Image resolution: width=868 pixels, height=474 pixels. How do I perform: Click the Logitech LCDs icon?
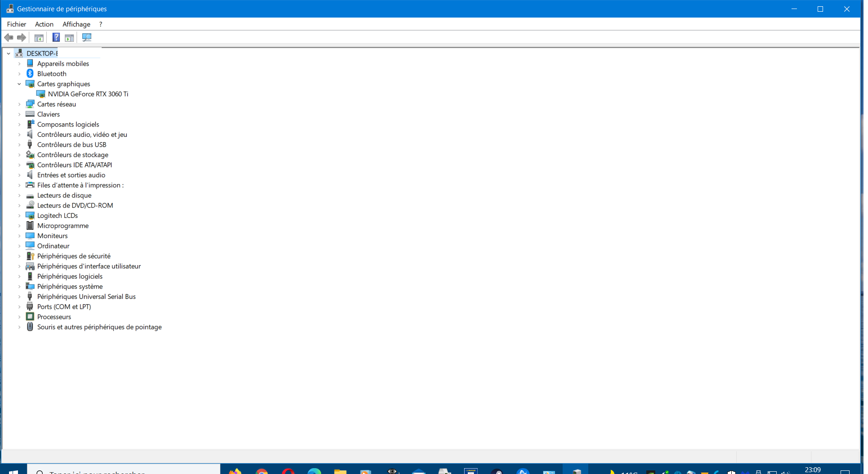point(30,216)
